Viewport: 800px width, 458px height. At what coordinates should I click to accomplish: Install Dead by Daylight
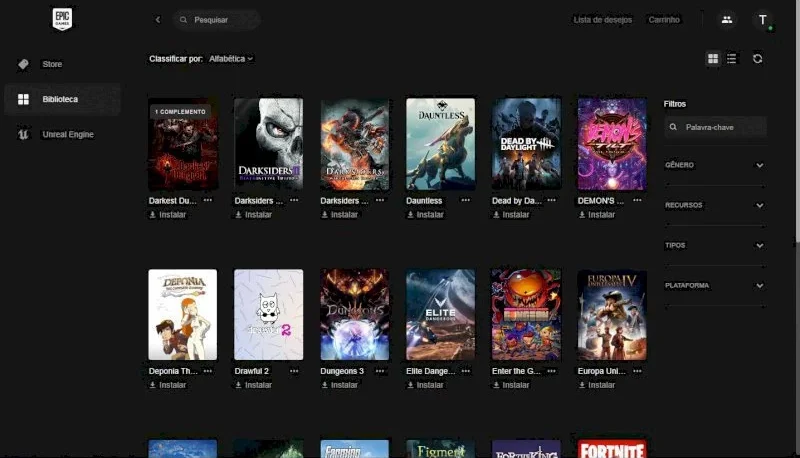point(511,215)
